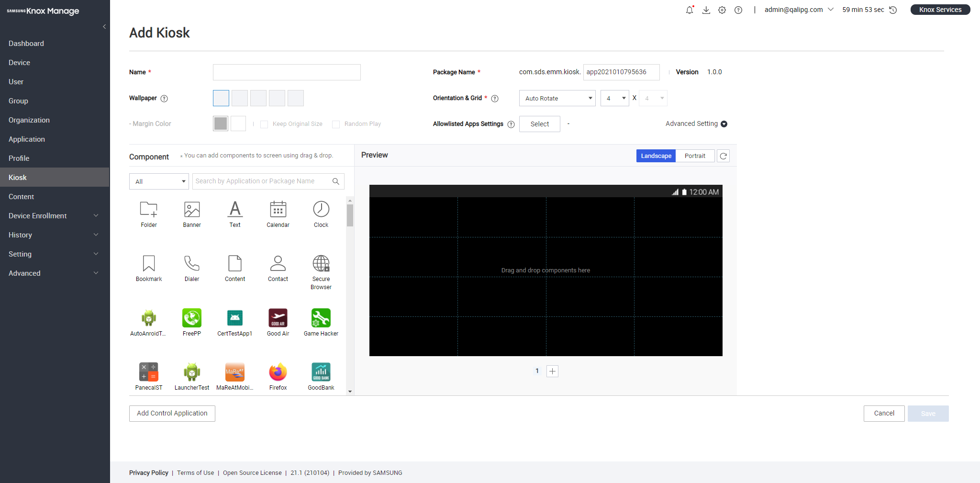Select the Folder component icon

(x=149, y=209)
